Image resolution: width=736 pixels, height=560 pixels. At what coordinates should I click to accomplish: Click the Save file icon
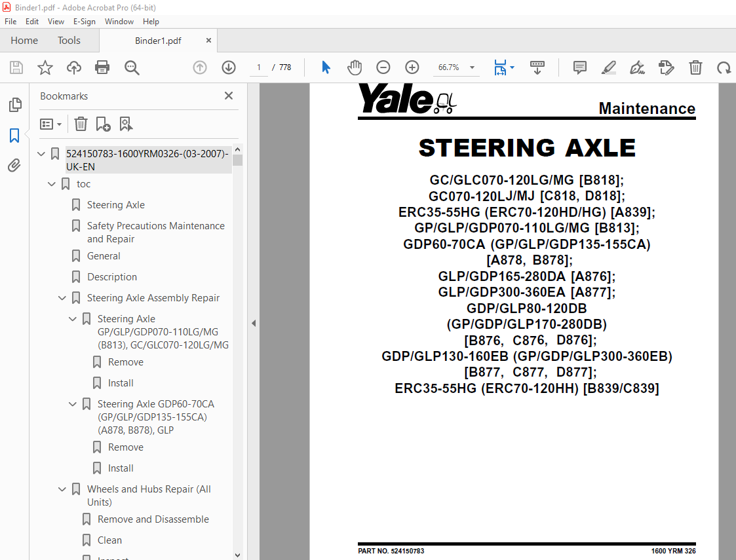[x=16, y=67]
